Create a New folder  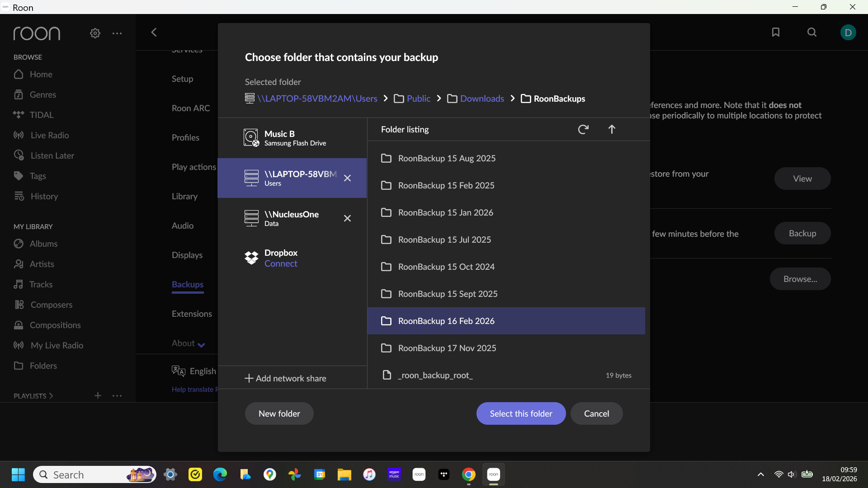tap(279, 413)
